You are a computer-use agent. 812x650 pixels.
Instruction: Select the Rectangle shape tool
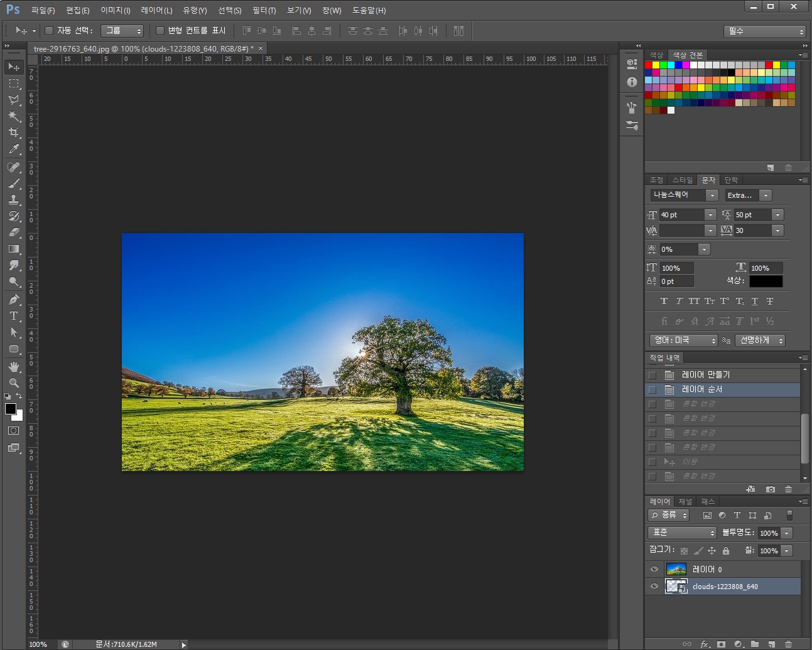(14, 349)
